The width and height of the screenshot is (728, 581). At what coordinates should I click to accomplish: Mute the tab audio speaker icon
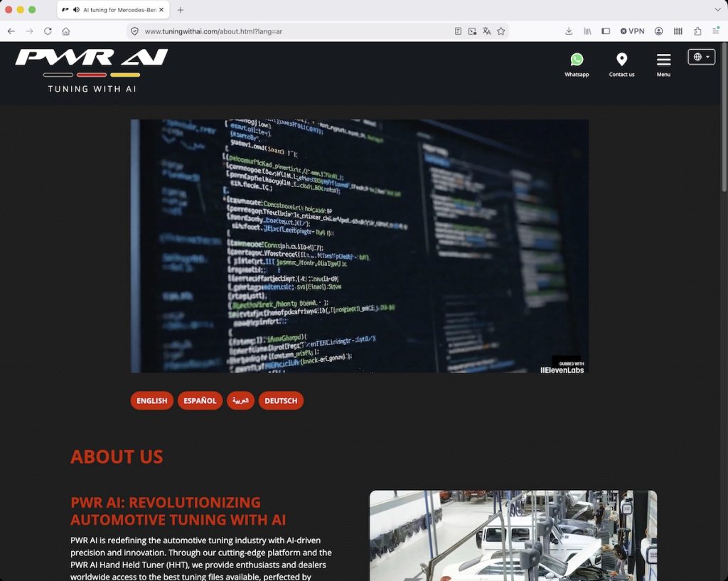pos(76,10)
